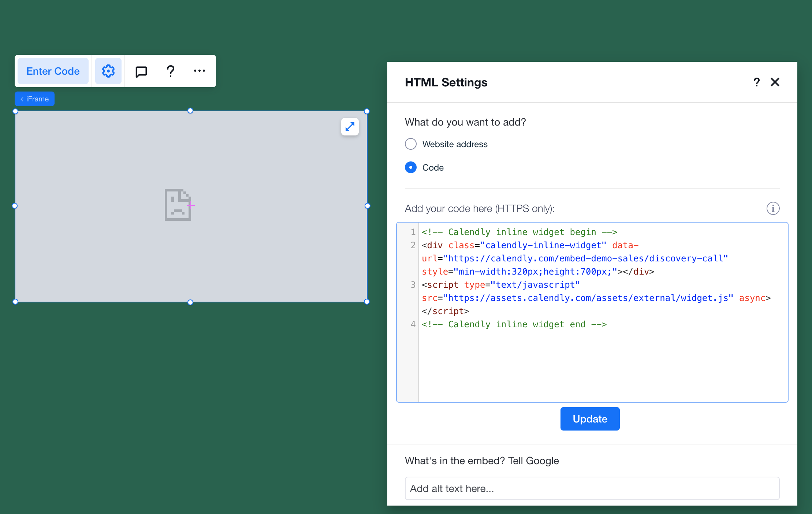
Task: Click the info icon beside code label
Action: pos(773,208)
